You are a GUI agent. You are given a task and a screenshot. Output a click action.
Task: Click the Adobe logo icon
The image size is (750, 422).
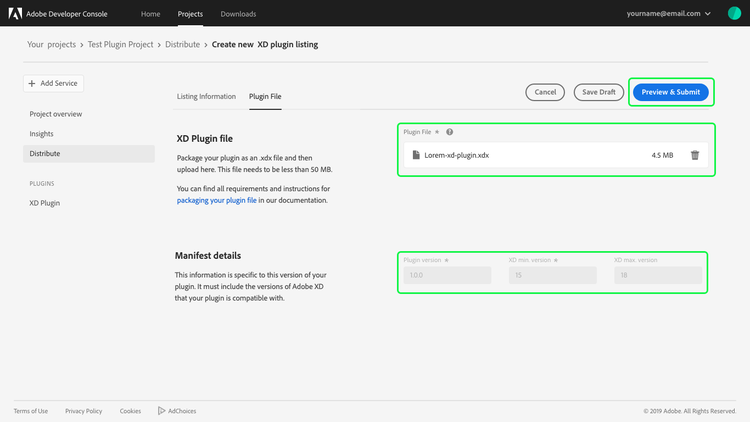(15, 13)
